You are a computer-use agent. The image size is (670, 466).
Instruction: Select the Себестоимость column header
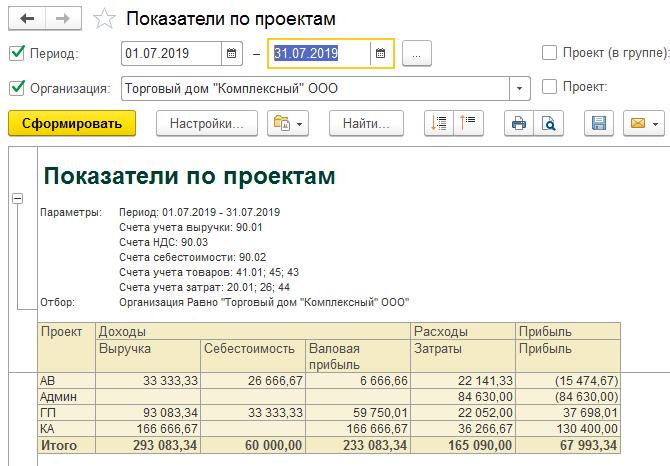coord(253,355)
